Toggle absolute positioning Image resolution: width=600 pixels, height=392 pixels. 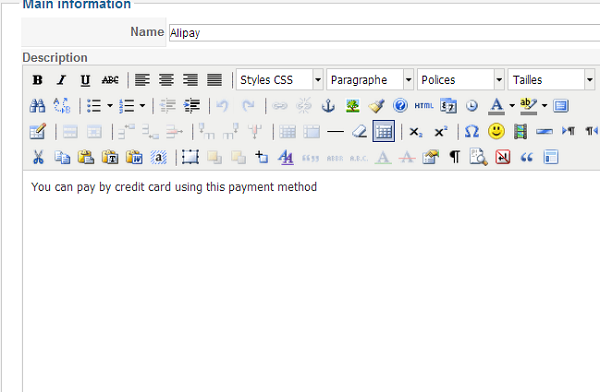[262, 157]
